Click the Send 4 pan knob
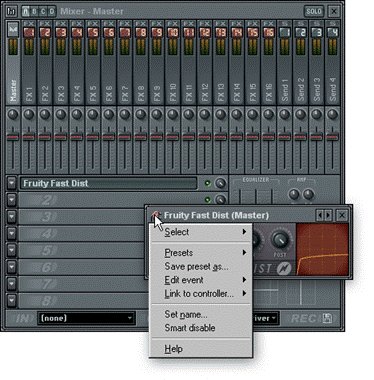This screenshot has width=374, height=380. 333,114
